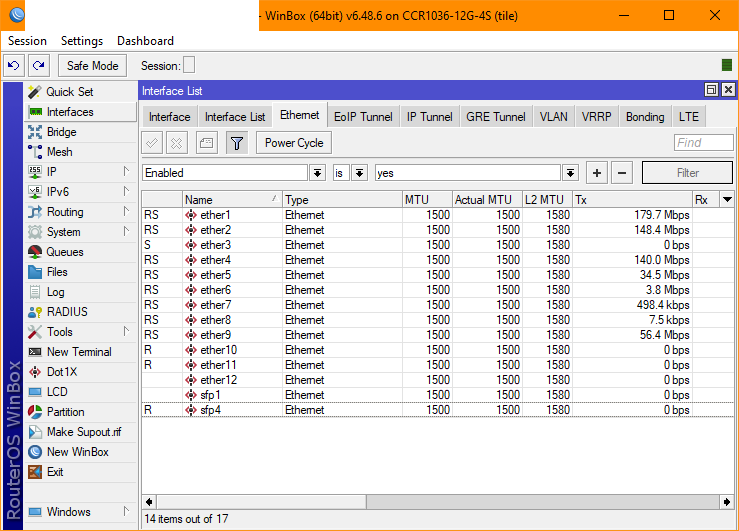Open Interfaces in the sidebar
The width and height of the screenshot is (739, 531).
[81, 112]
